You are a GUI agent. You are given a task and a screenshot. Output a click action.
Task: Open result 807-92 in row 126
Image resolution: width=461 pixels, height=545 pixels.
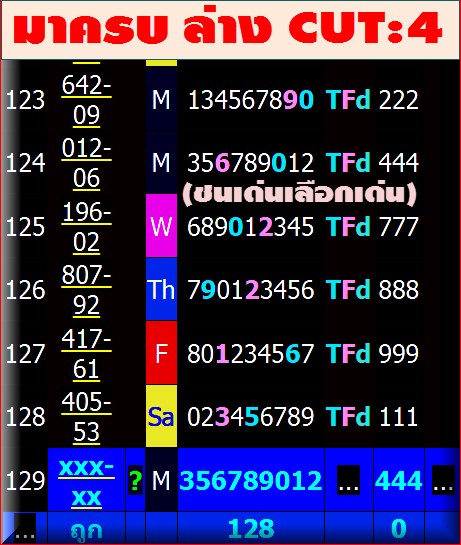[x=86, y=290]
